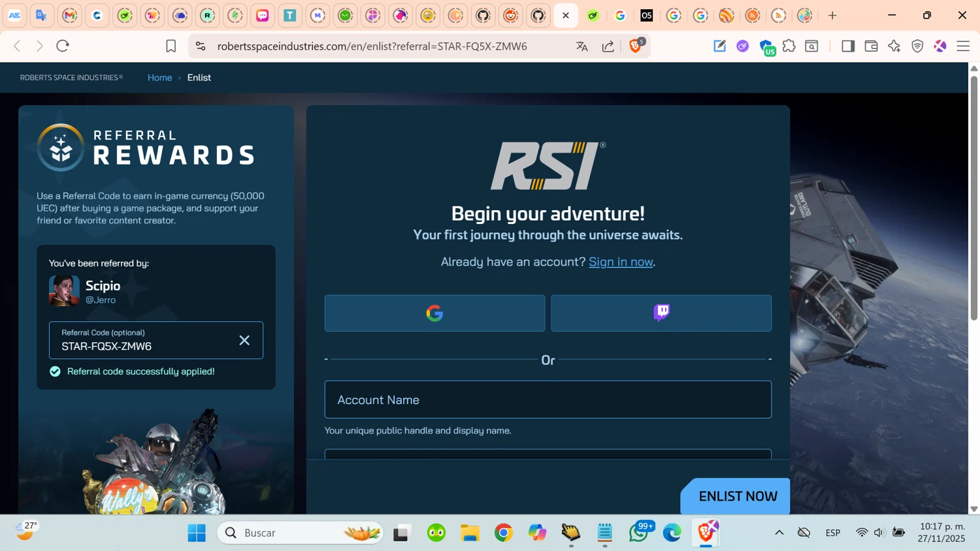Open the VPN shield US extension
This screenshot has height=551, width=980.
pyautogui.click(x=767, y=47)
